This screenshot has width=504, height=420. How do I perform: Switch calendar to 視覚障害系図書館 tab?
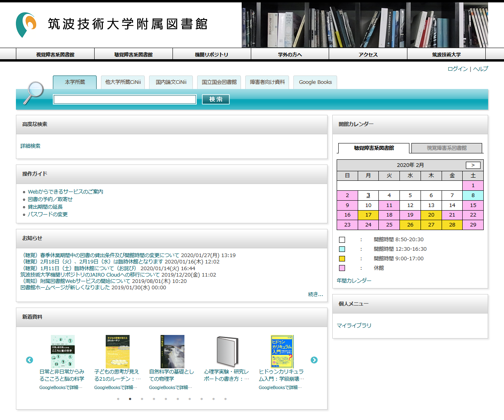pos(446,148)
